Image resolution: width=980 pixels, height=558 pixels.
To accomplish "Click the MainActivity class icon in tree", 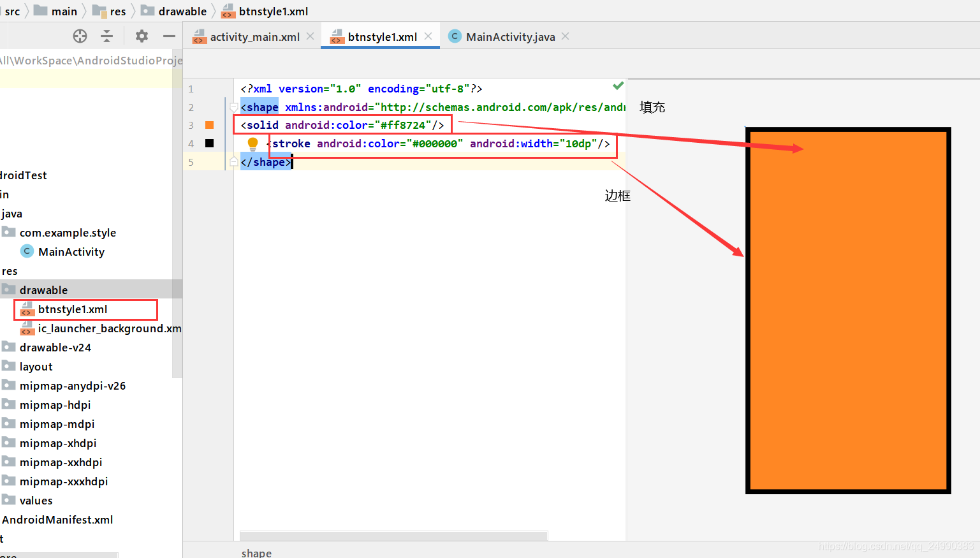I will pos(27,251).
